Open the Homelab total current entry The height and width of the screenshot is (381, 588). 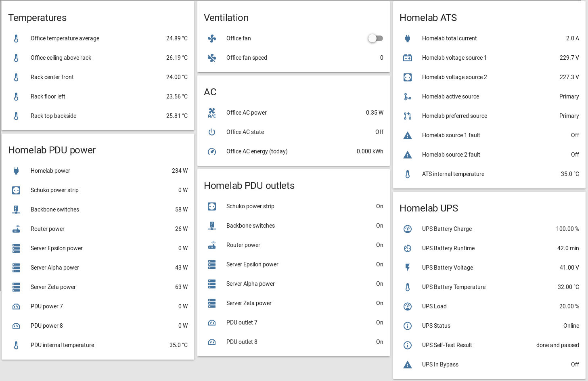pyautogui.click(x=449, y=38)
